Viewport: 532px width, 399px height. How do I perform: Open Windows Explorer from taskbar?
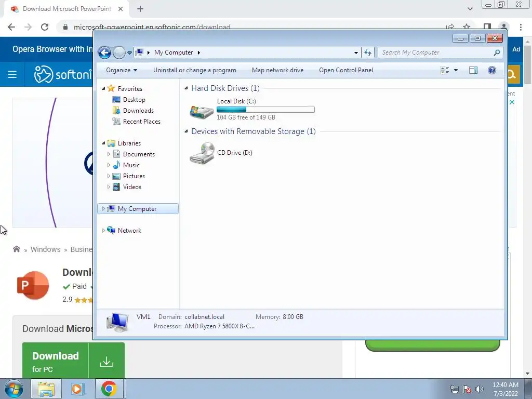point(46,389)
